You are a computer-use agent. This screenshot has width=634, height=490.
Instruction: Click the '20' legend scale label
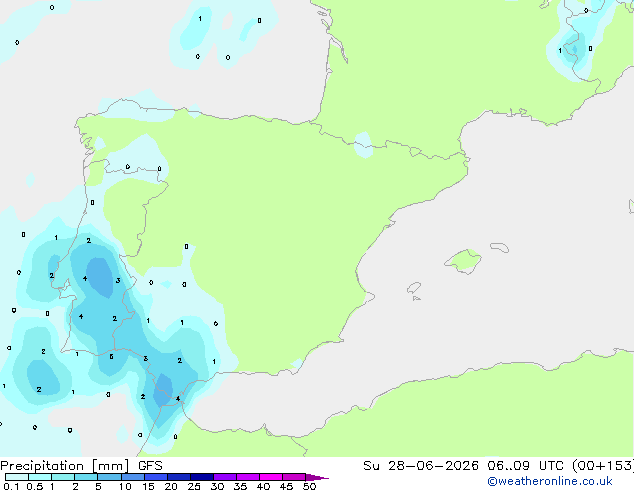171,486
